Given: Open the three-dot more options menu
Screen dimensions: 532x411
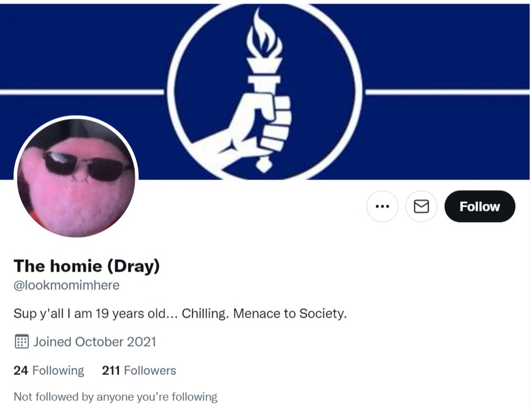Looking at the screenshot, I should (x=382, y=206).
